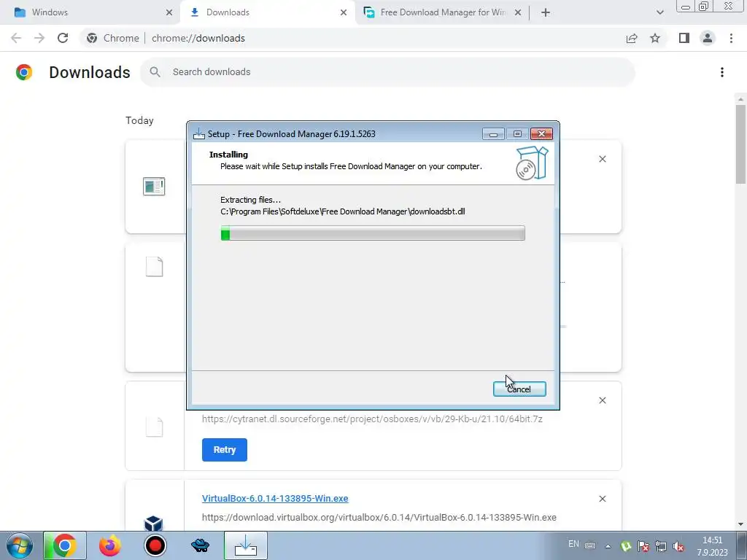Share this page icon
Image resolution: width=747 pixels, height=560 pixels.
pyautogui.click(x=632, y=38)
